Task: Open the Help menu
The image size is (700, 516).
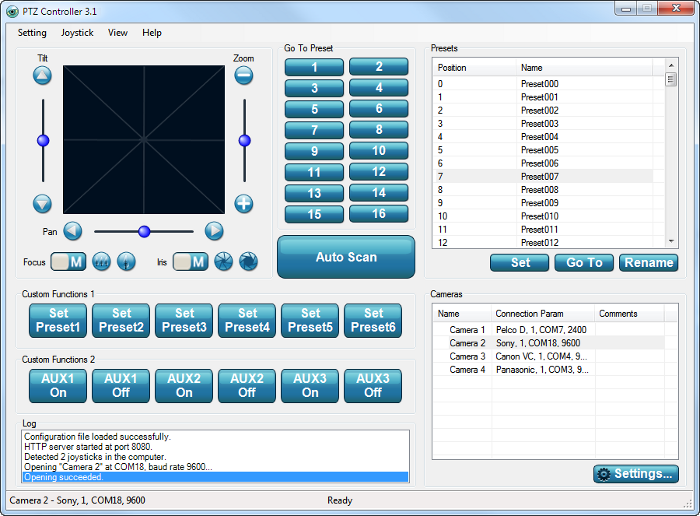Action: tap(152, 33)
